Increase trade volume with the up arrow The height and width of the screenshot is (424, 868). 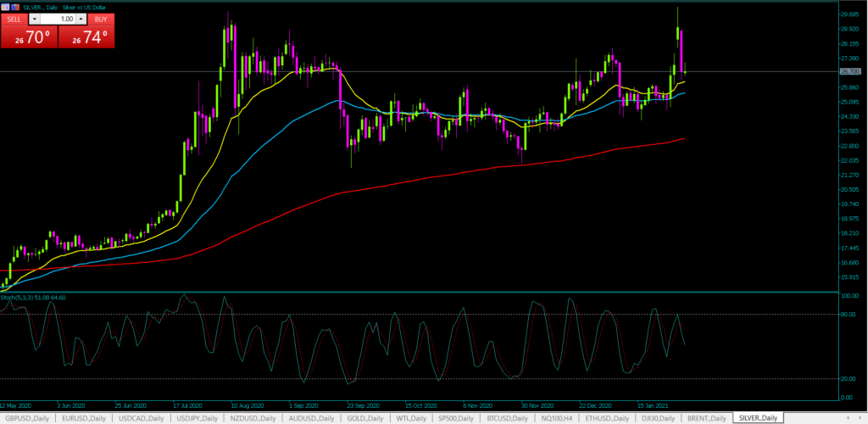point(82,18)
